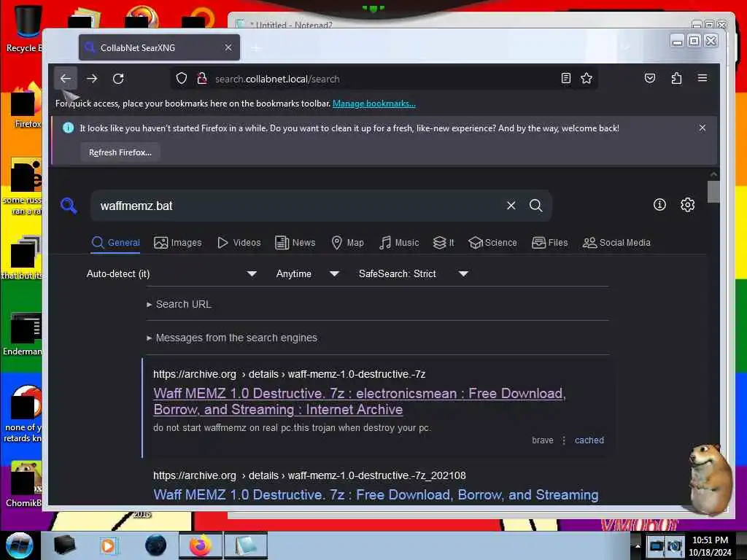Screen dimensions: 747x560
Task: Bookmark this page with the star icon
Action: [x=587, y=79]
